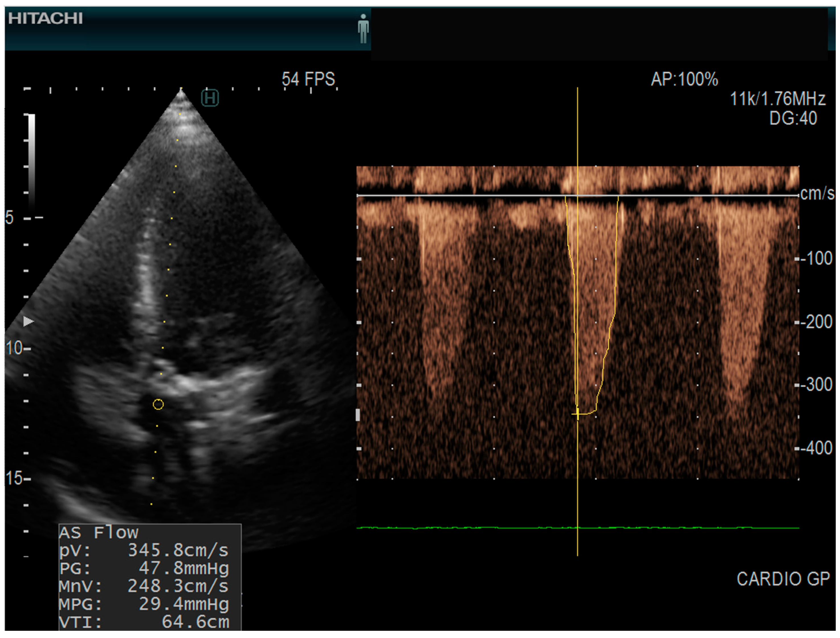
Task: Click the 54 FPS frame rate label
Action: click(x=308, y=79)
